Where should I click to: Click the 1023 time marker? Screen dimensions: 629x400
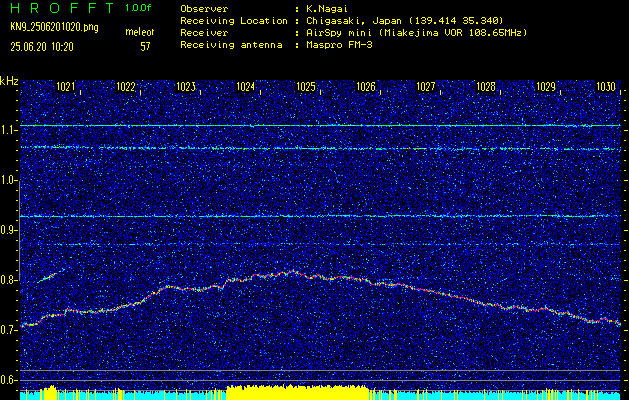tap(186, 86)
